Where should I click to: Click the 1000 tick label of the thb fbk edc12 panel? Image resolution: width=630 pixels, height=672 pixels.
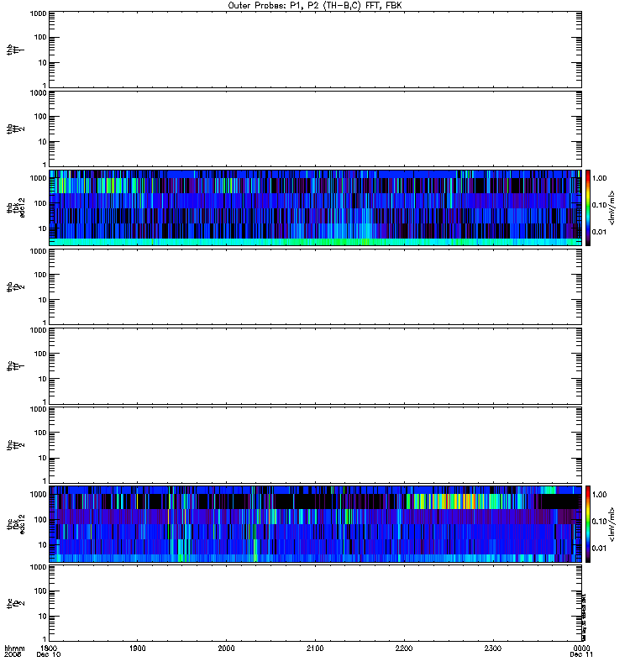(38, 178)
